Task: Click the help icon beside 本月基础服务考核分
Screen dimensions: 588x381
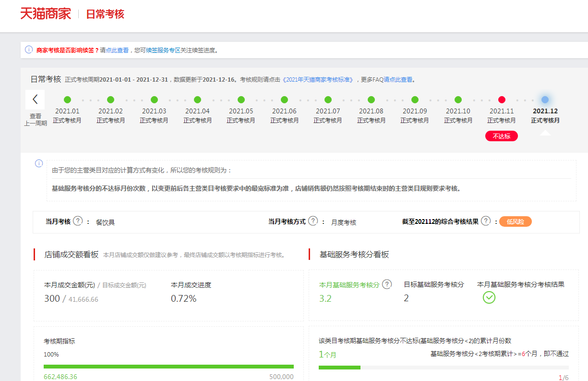Action: point(387,284)
